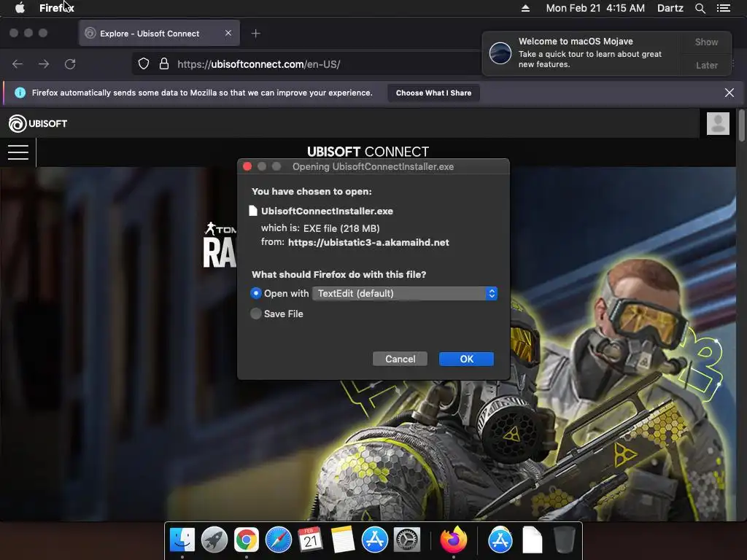Open Notes from the Dock
Screen dimensions: 747x560
click(343, 540)
